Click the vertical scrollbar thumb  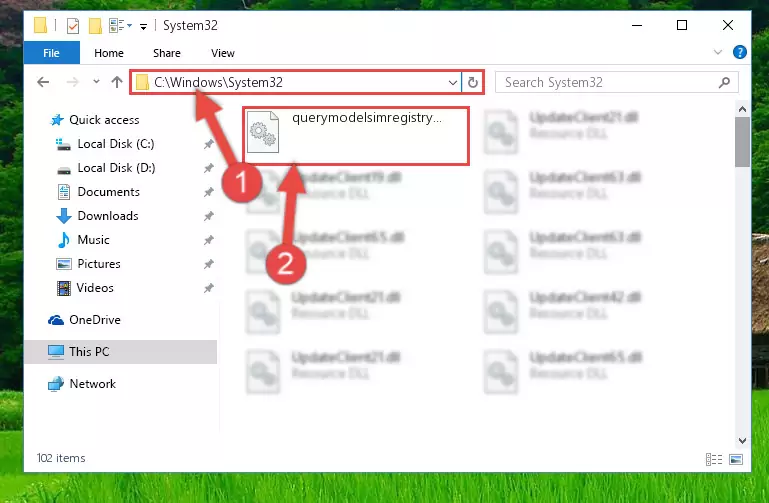(x=742, y=142)
